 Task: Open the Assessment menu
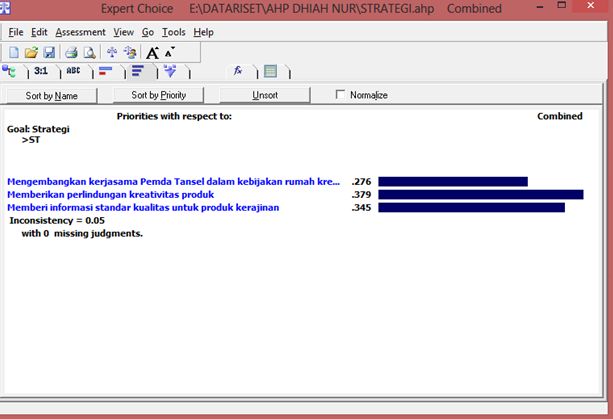tap(80, 32)
